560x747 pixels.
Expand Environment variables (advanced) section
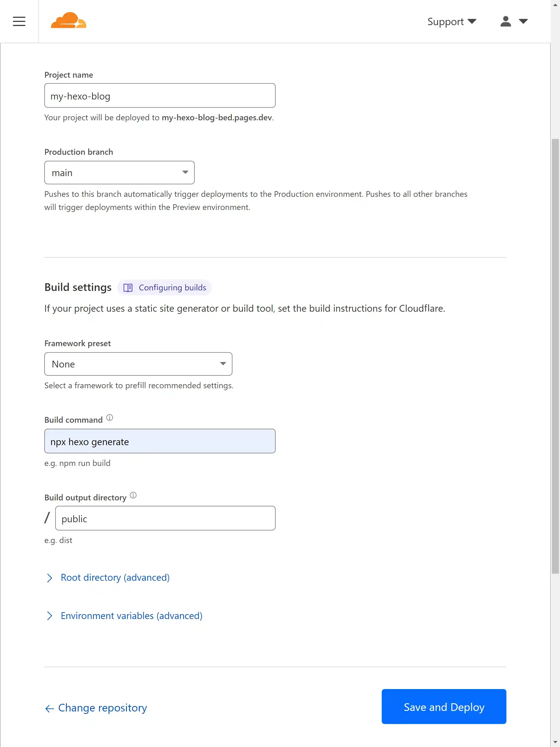coord(131,616)
